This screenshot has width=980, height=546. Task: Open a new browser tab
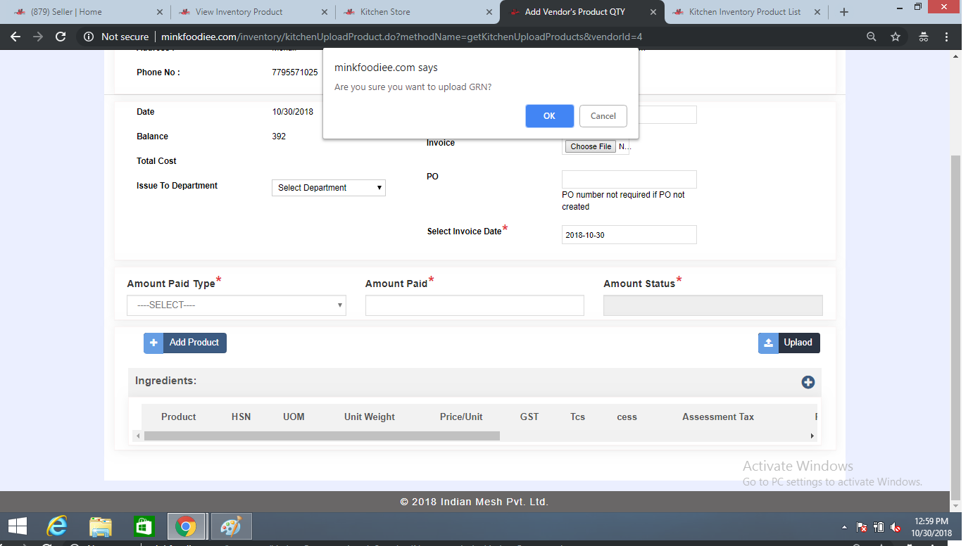coord(844,12)
